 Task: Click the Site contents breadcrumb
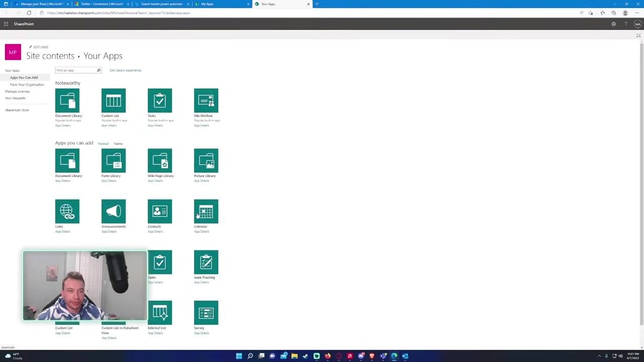coord(50,56)
